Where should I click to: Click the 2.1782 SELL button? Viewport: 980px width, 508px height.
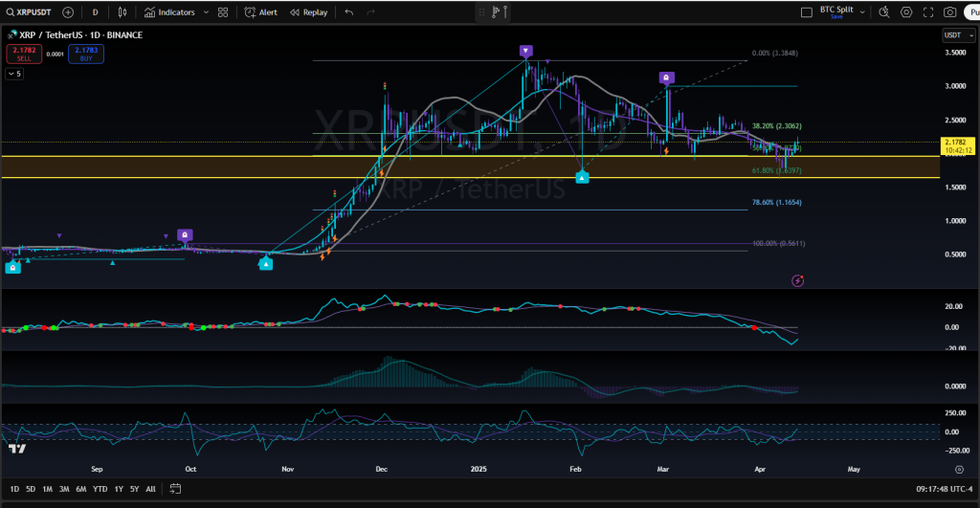[x=24, y=54]
